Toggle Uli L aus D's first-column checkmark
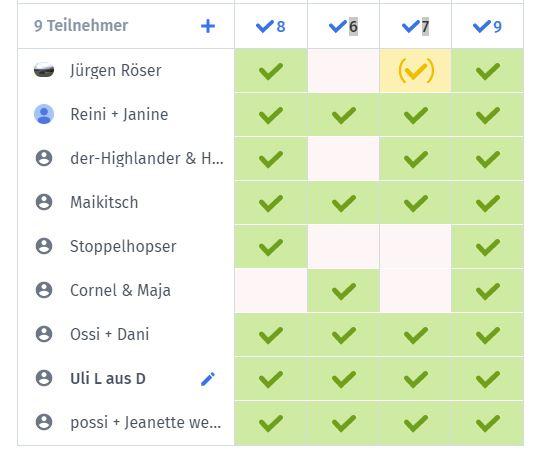537x455 pixels. click(x=271, y=378)
